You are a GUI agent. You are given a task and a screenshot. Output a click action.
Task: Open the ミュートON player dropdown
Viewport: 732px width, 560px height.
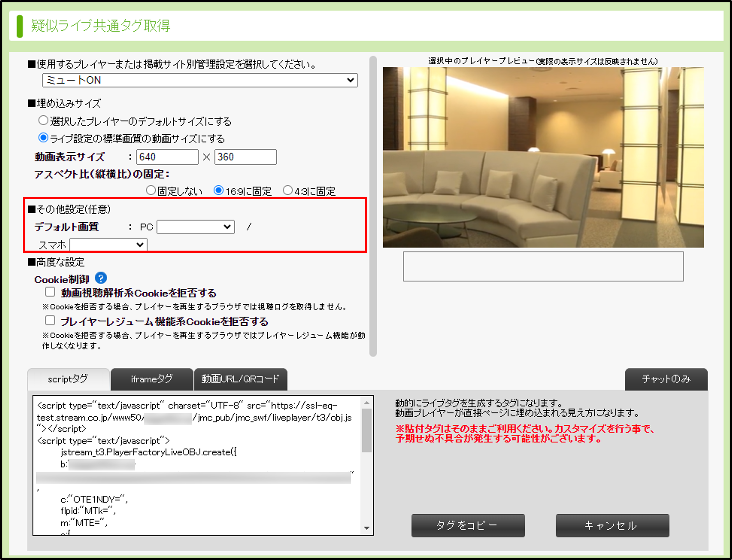(x=200, y=80)
